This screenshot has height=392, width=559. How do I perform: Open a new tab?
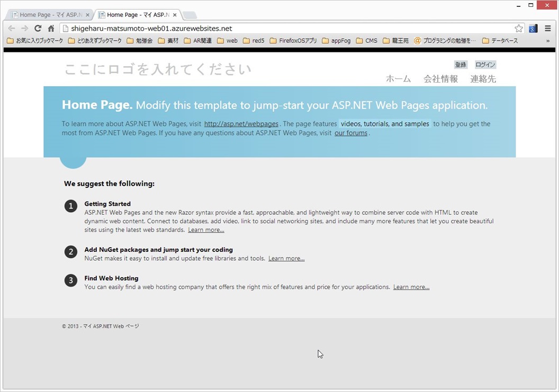pyautogui.click(x=190, y=15)
